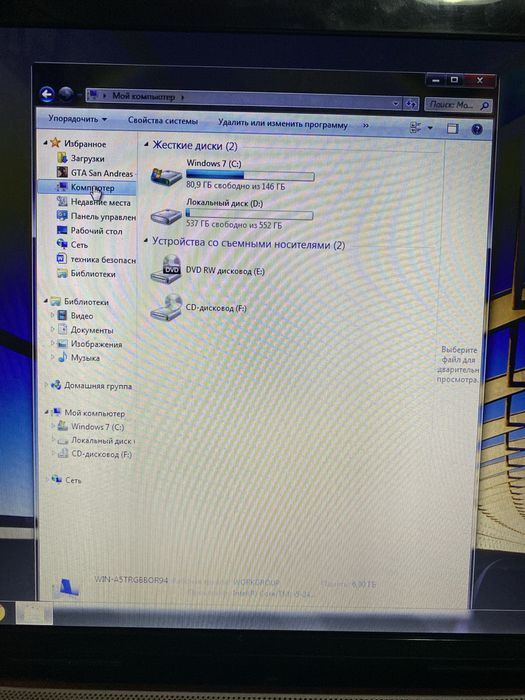Click the Панель управления icon
Image resolution: width=525 pixels, height=700 pixels.
[x=62, y=216]
